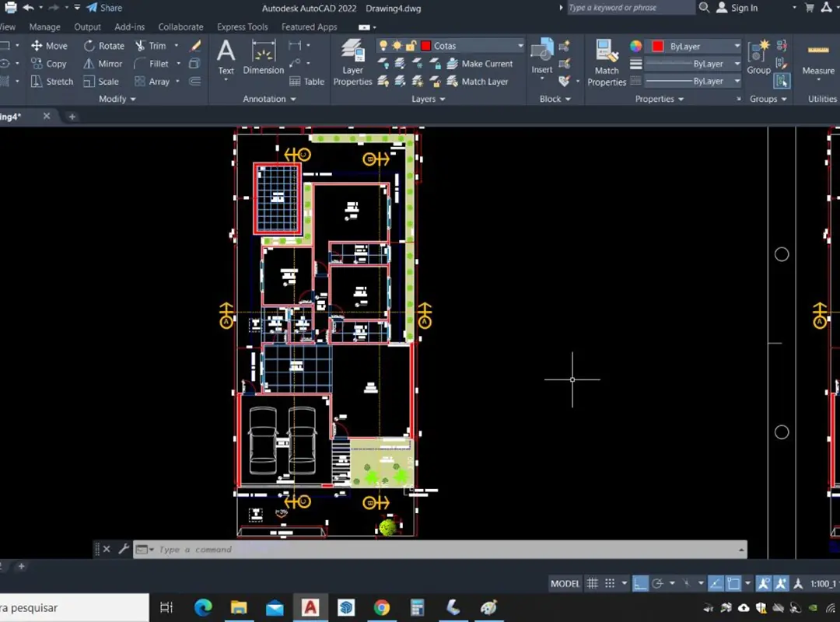Image resolution: width=840 pixels, height=622 pixels.
Task: Open the Cotas layer dropdown
Action: pyautogui.click(x=520, y=46)
